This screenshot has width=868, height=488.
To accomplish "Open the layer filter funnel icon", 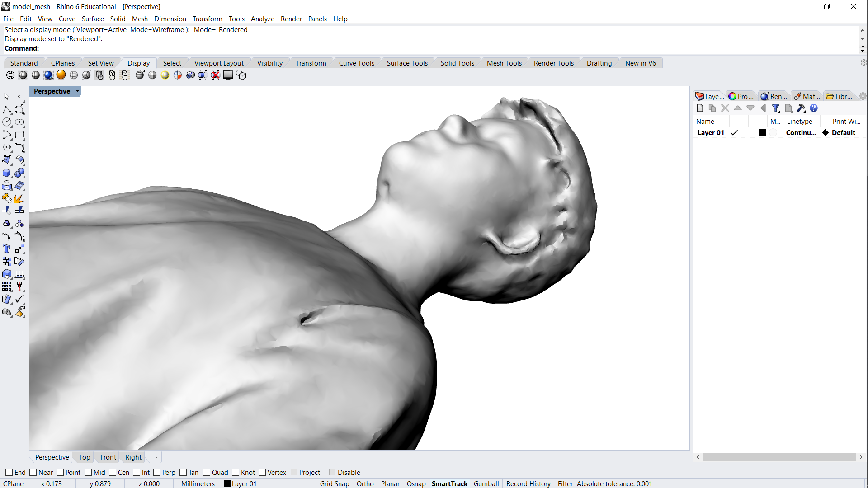I will pos(776,108).
